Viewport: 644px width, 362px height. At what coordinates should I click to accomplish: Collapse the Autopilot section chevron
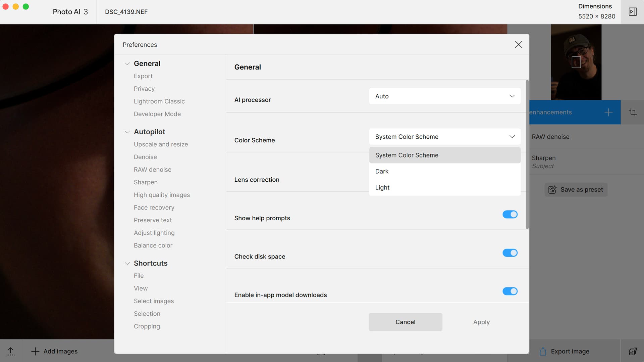(x=127, y=132)
